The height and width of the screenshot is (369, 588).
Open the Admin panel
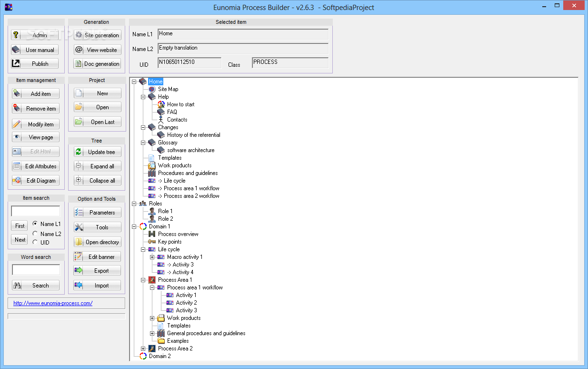click(x=35, y=35)
